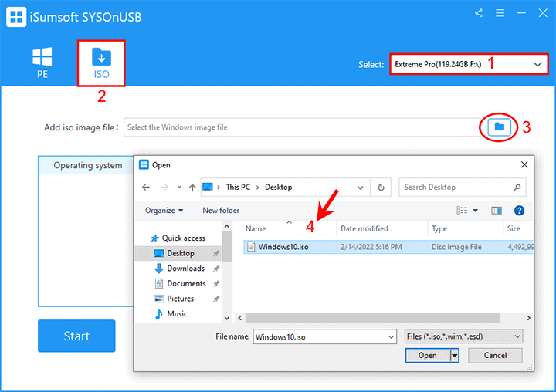Switch to the PE tab

(x=42, y=63)
